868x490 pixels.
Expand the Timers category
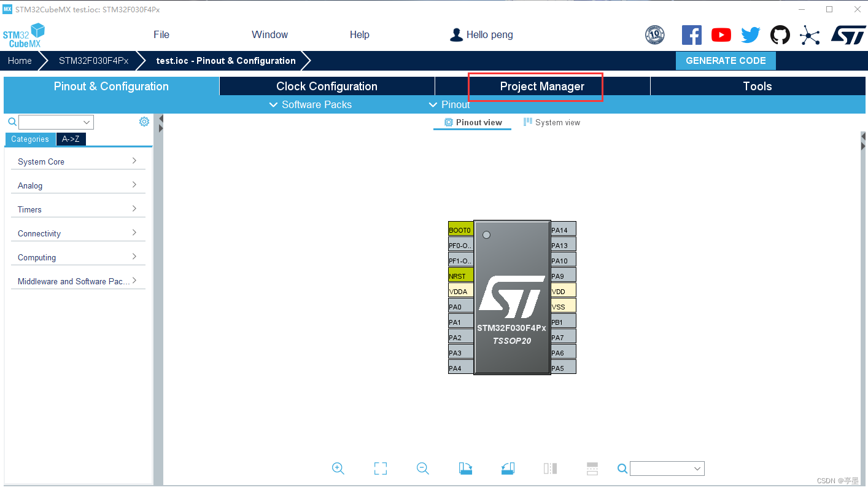pos(78,209)
